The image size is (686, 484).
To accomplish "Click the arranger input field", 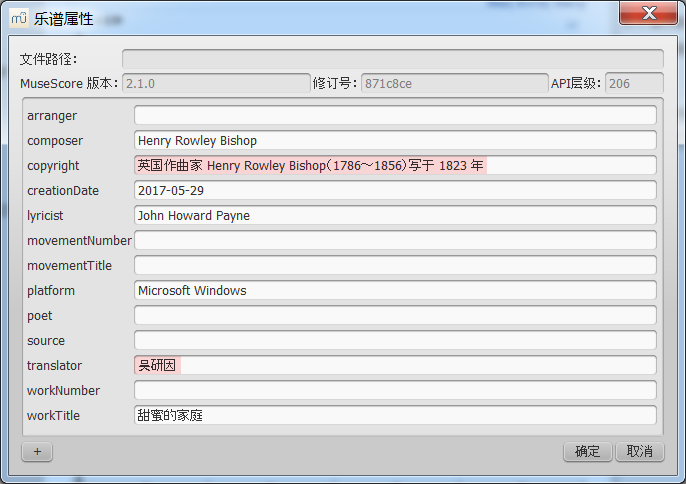I will (395, 116).
